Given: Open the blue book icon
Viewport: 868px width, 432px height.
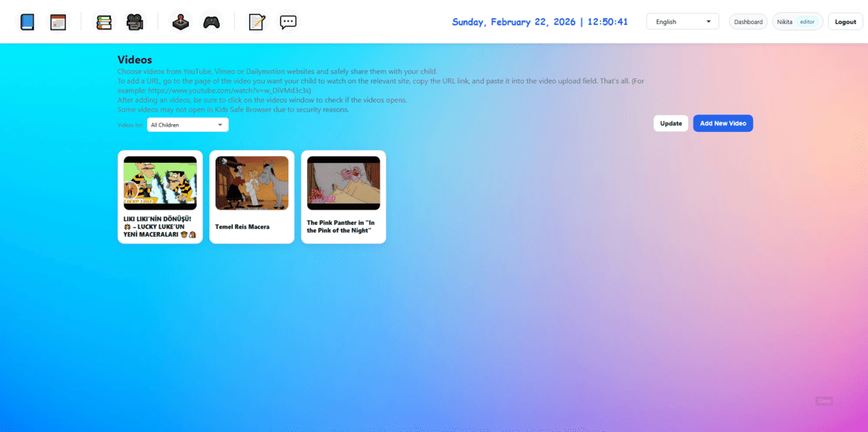Looking at the screenshot, I should pyautogui.click(x=27, y=22).
